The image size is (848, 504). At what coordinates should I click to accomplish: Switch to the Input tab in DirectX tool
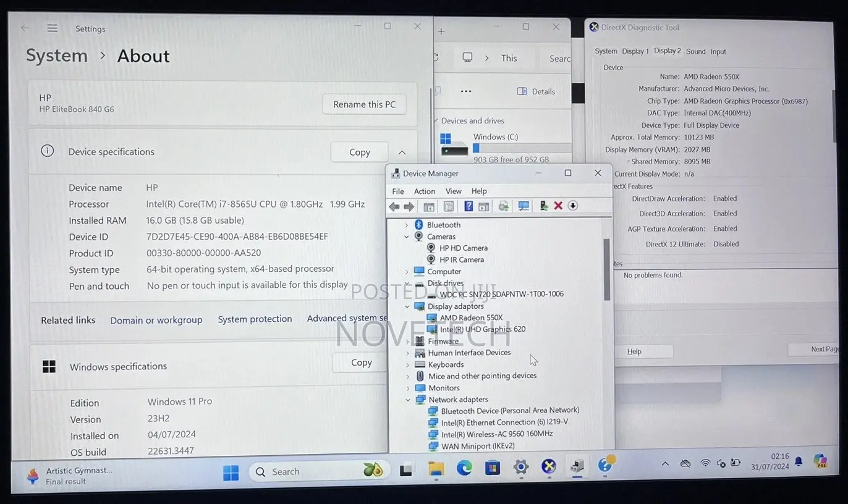718,52
